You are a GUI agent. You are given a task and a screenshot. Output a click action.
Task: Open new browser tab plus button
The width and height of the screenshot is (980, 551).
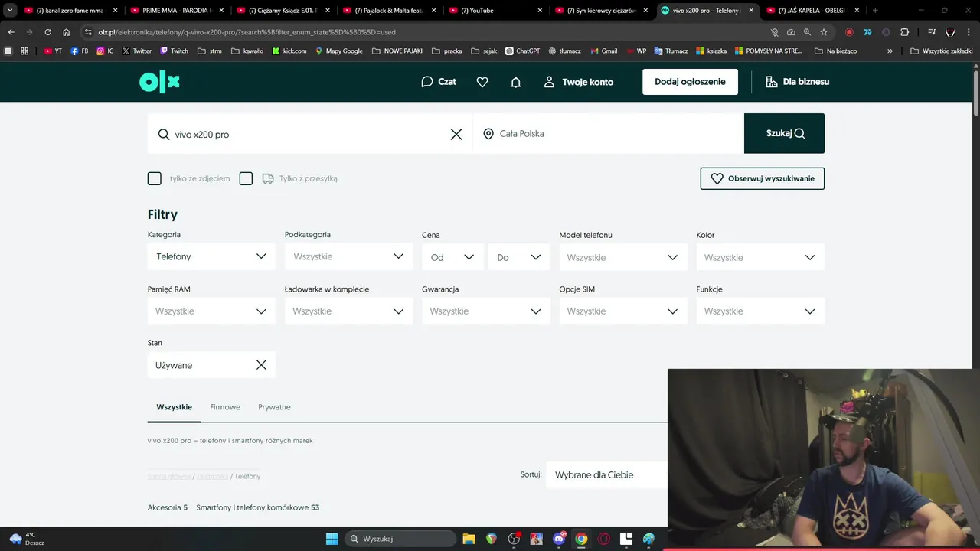[875, 11]
